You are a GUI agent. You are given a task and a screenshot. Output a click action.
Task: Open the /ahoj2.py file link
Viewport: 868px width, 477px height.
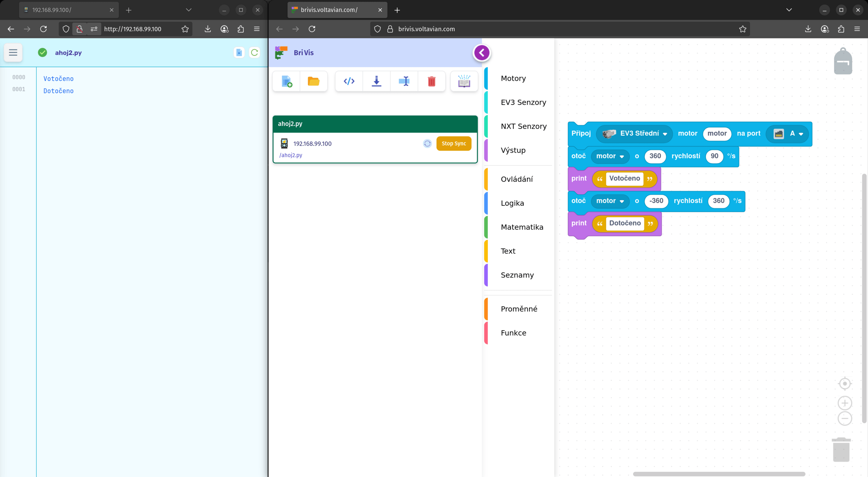pos(291,155)
